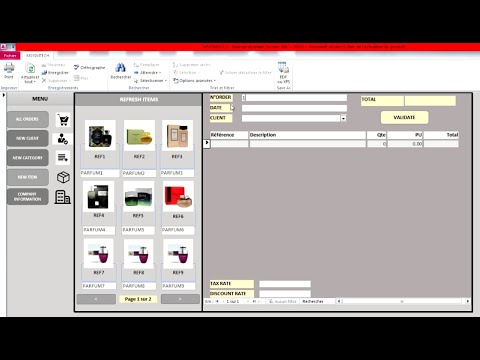
Task: Open the Fichier tab
Action: pos(10,55)
